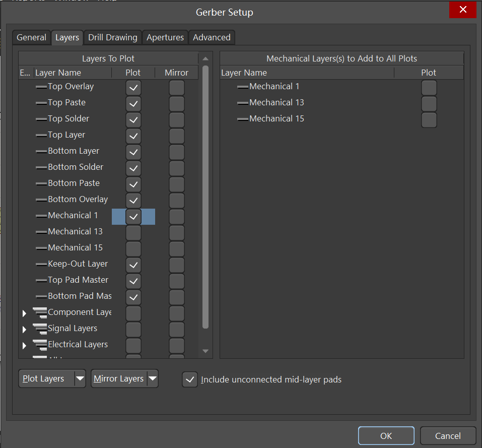
Task: Enable Plot for Mechanical 13 in Layers To Plot
Action: (133, 233)
